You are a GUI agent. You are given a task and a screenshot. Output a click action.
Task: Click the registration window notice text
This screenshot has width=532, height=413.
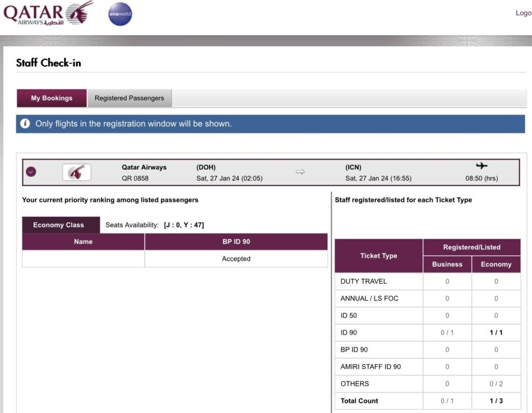click(134, 124)
